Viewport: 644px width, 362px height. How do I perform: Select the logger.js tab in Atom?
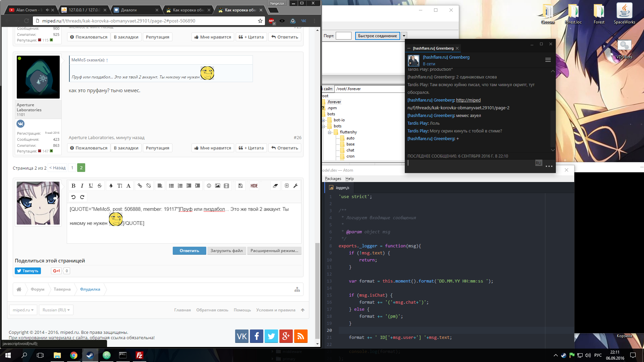click(x=339, y=188)
